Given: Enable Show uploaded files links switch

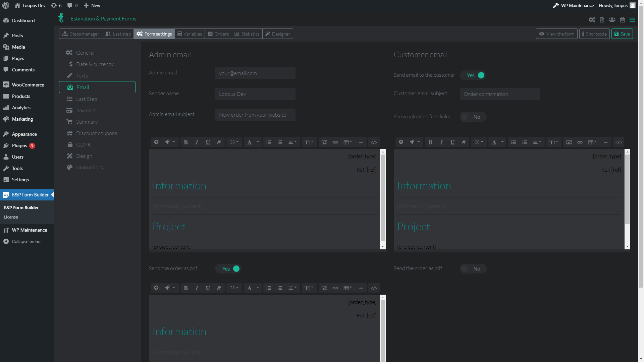Looking at the screenshot, I should coord(473,117).
